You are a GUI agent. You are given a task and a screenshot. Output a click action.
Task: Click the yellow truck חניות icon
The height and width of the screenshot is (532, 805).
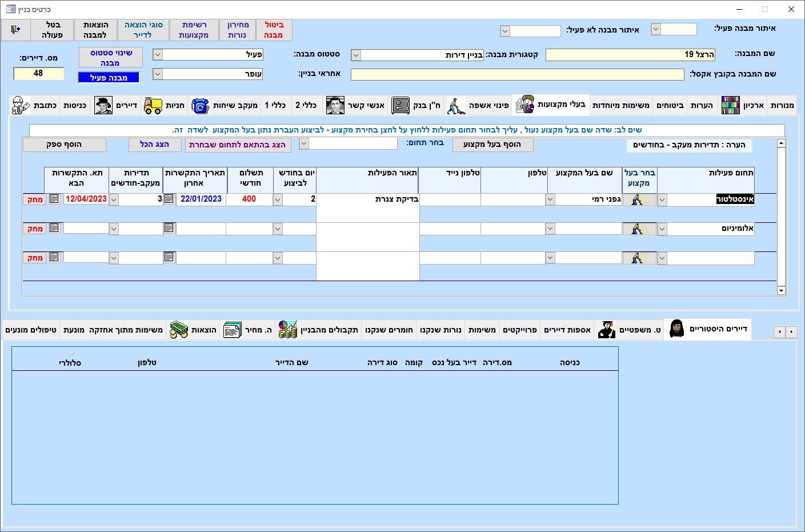tap(153, 106)
